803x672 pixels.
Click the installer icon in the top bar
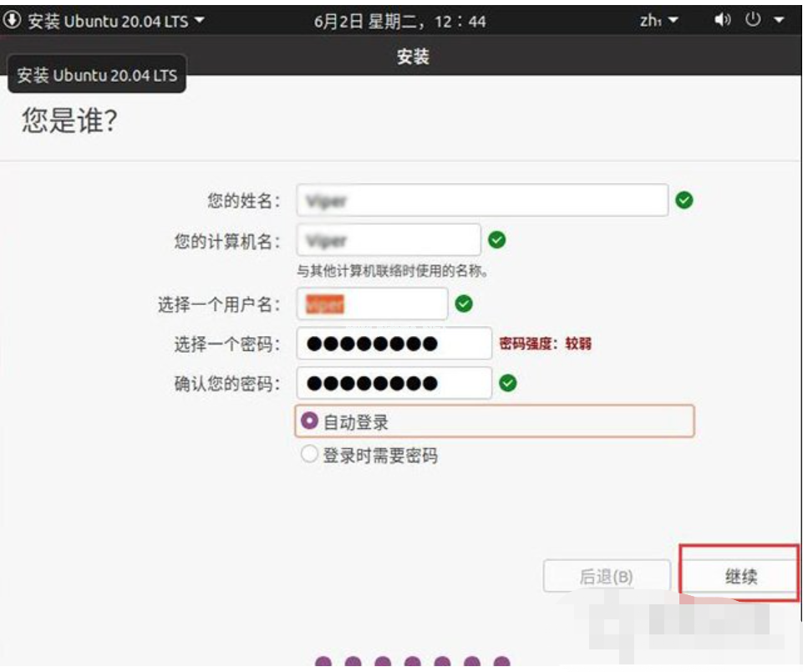[13, 20]
